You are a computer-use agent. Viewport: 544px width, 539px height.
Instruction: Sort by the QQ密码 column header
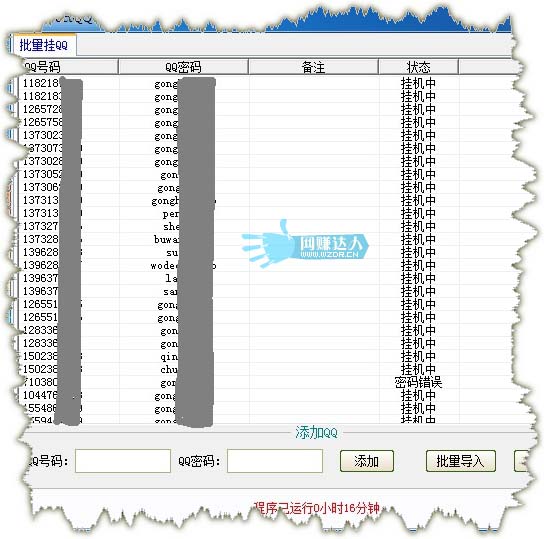click(x=183, y=67)
